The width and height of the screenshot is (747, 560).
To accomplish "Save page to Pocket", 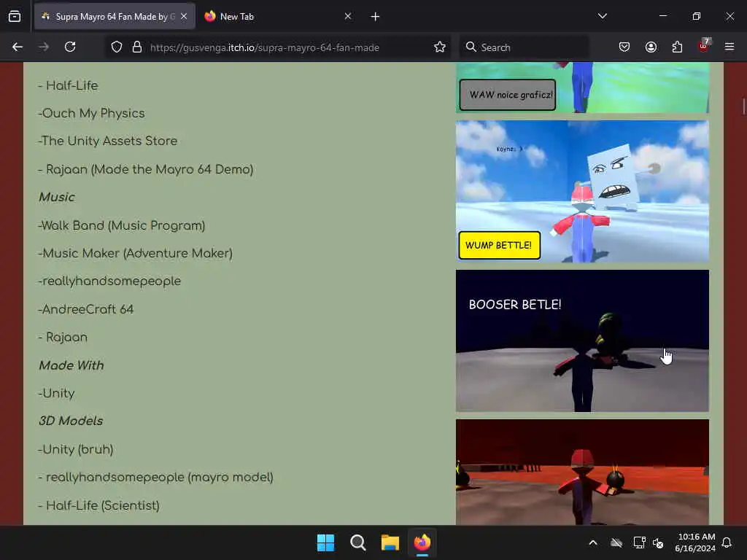I will coord(624,47).
